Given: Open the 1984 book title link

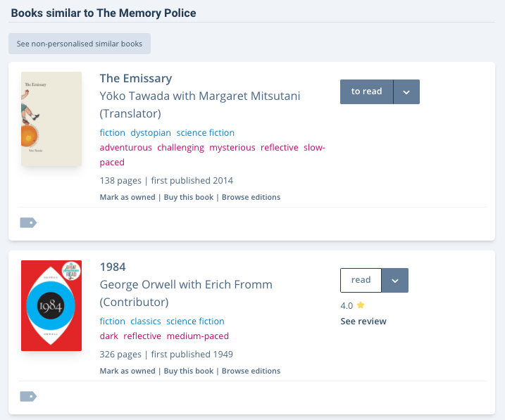Looking at the screenshot, I should 113,267.
